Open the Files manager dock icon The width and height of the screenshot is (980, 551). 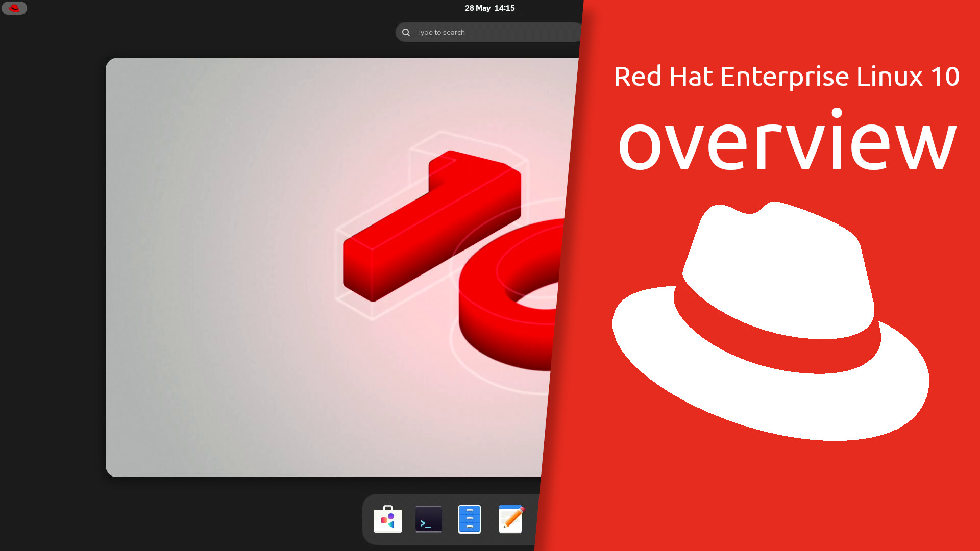tap(470, 519)
